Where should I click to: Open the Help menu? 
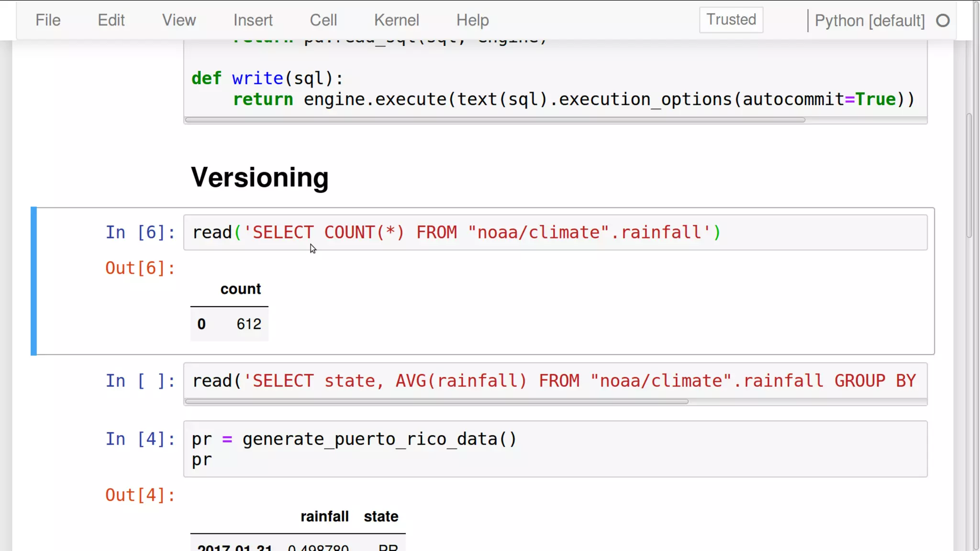pyautogui.click(x=472, y=20)
